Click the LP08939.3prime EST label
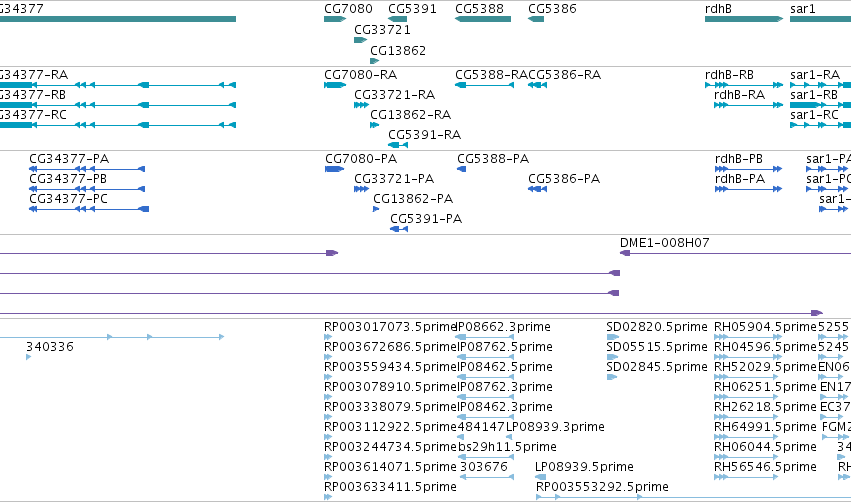This screenshot has width=851, height=502. tap(555, 427)
